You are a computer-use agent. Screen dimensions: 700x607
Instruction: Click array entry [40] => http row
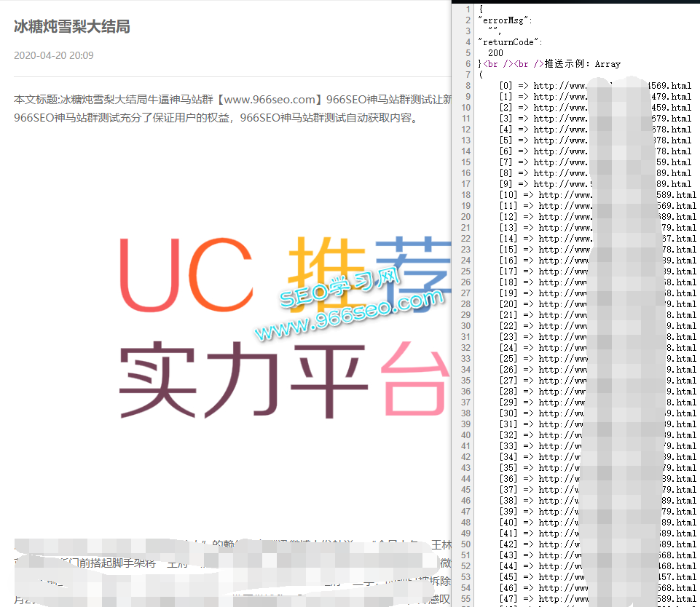[x=597, y=523]
